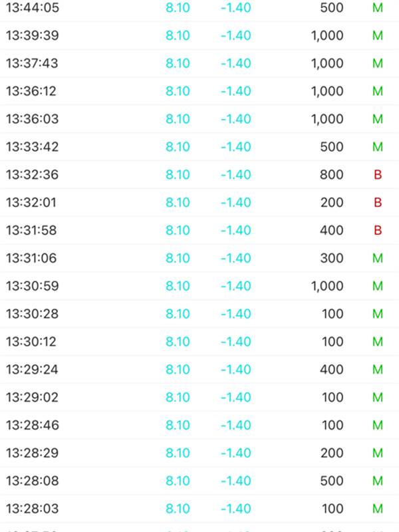The height and width of the screenshot is (532, 399).
Task: Select the 13:30:28 timestamp
Action: 32,314
